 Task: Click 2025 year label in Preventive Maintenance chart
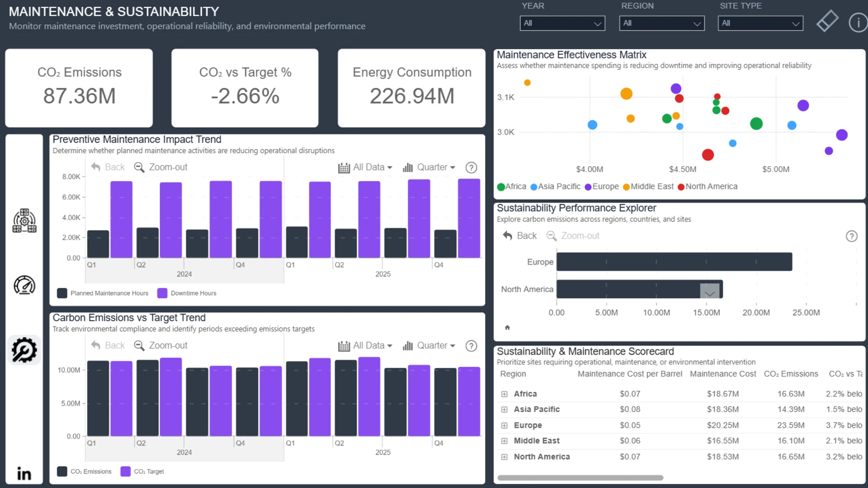point(382,274)
